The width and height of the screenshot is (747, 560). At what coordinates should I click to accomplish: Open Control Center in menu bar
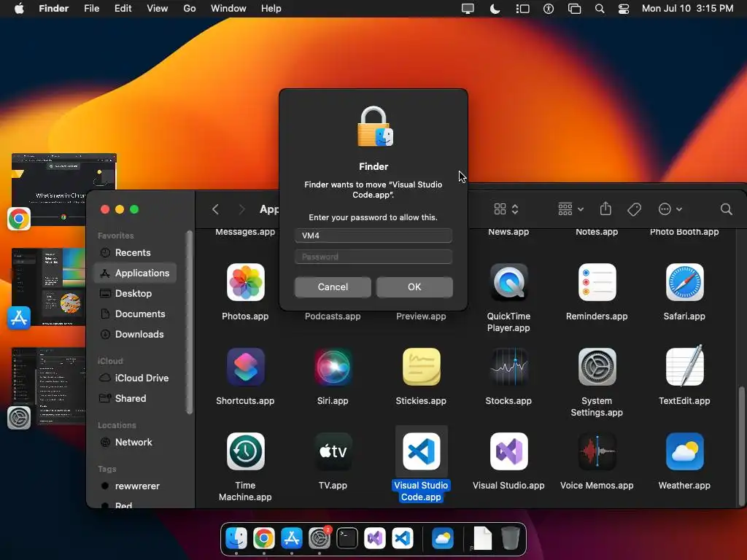click(x=623, y=9)
